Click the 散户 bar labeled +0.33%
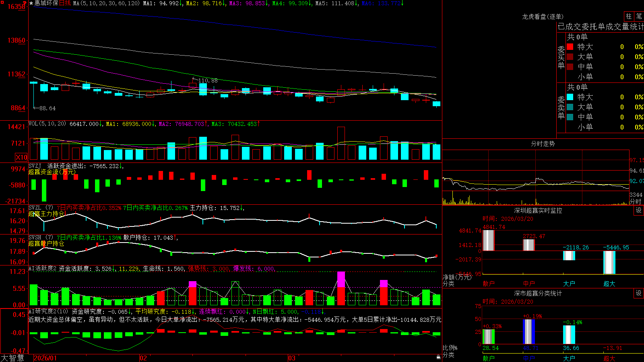Image resolution: width=644 pixels, height=362 pixels. tap(489, 337)
